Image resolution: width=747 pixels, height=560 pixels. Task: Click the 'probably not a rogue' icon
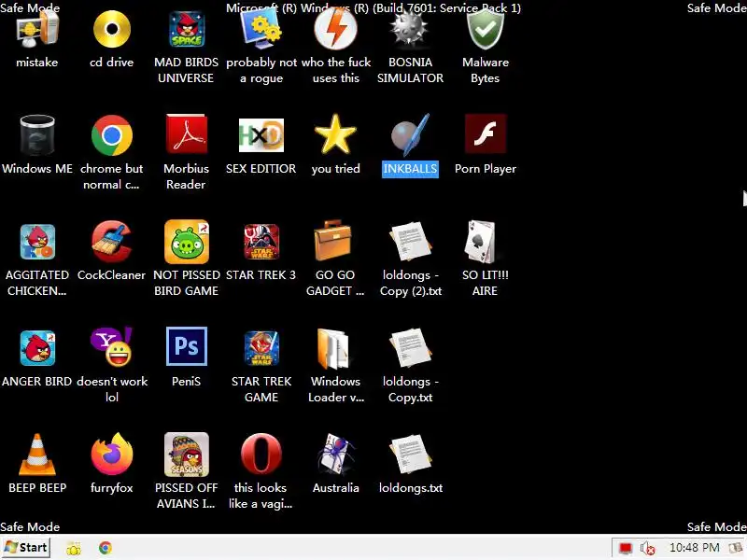261,30
